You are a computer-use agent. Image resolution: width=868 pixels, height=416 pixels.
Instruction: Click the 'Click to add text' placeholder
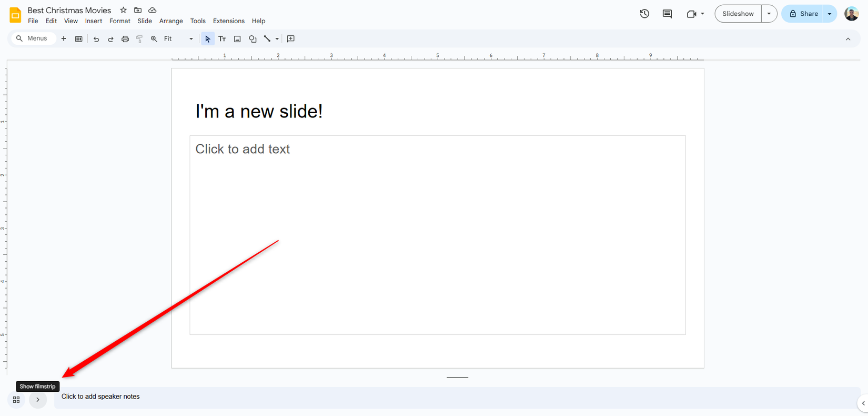click(x=438, y=235)
